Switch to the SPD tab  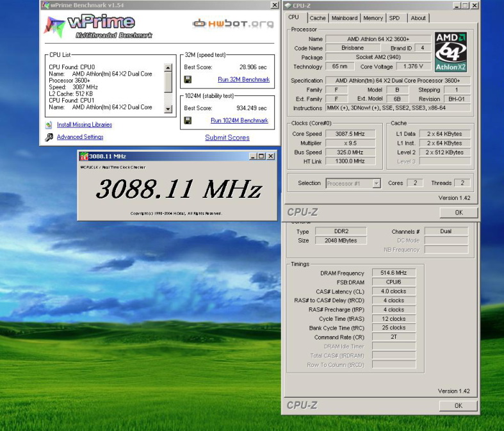(x=394, y=19)
